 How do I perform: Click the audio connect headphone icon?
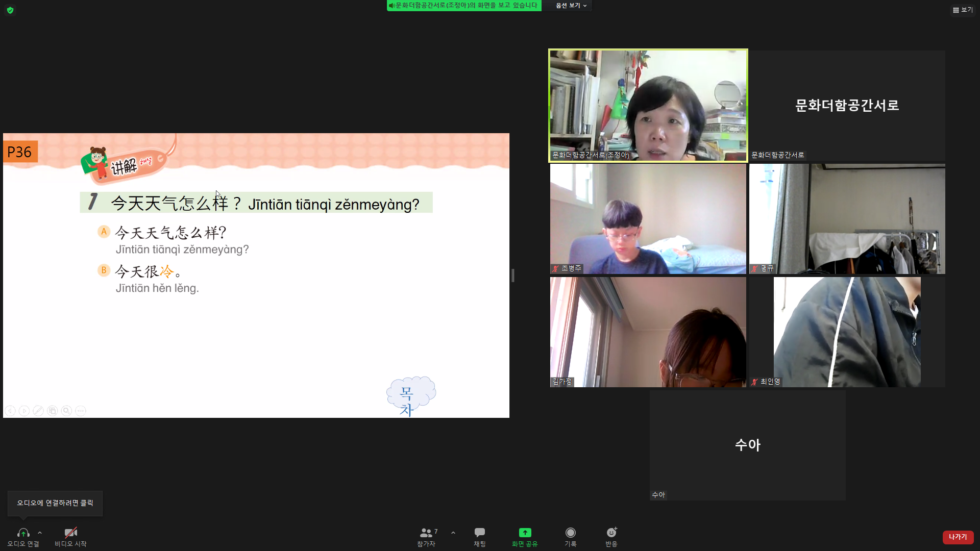click(x=23, y=533)
